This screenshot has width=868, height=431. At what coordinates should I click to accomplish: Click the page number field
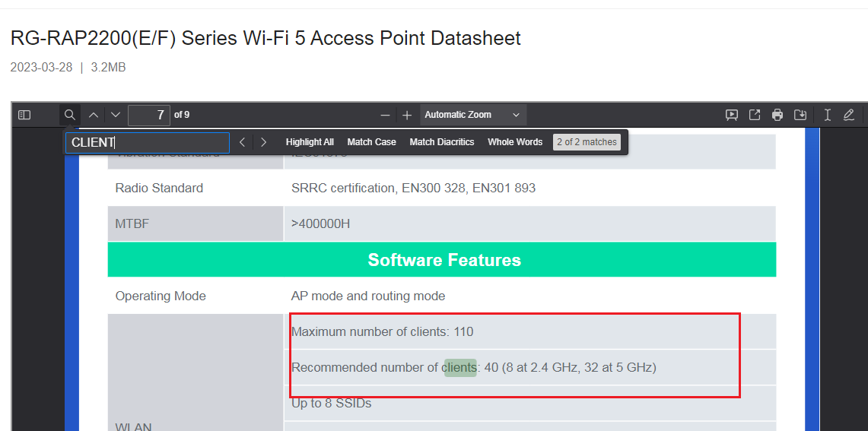[x=149, y=115]
